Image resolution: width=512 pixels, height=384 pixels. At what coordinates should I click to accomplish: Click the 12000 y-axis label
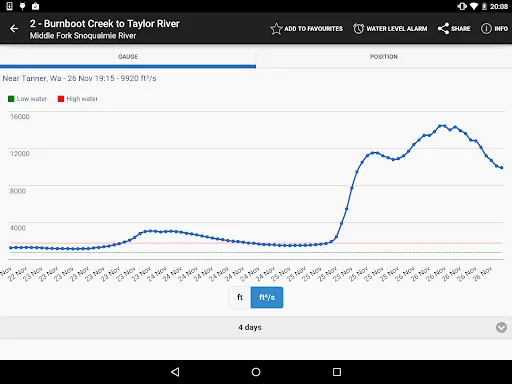(20, 154)
